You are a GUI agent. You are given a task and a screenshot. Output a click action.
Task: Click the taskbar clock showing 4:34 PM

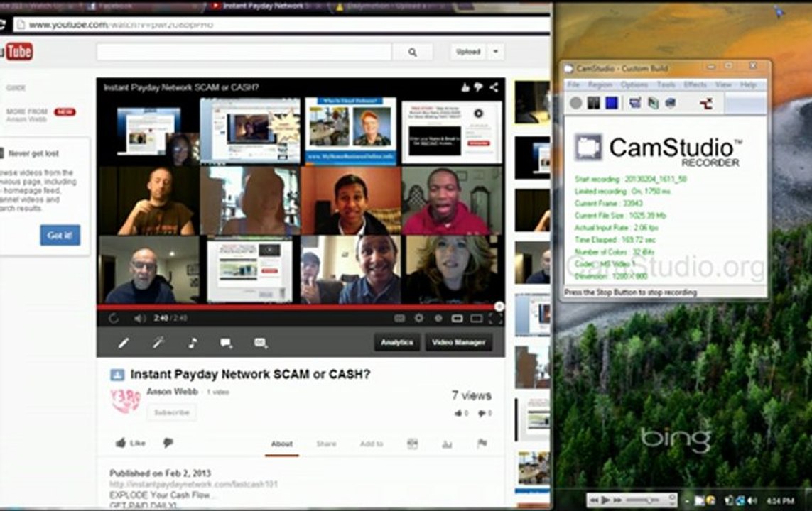tap(780, 500)
